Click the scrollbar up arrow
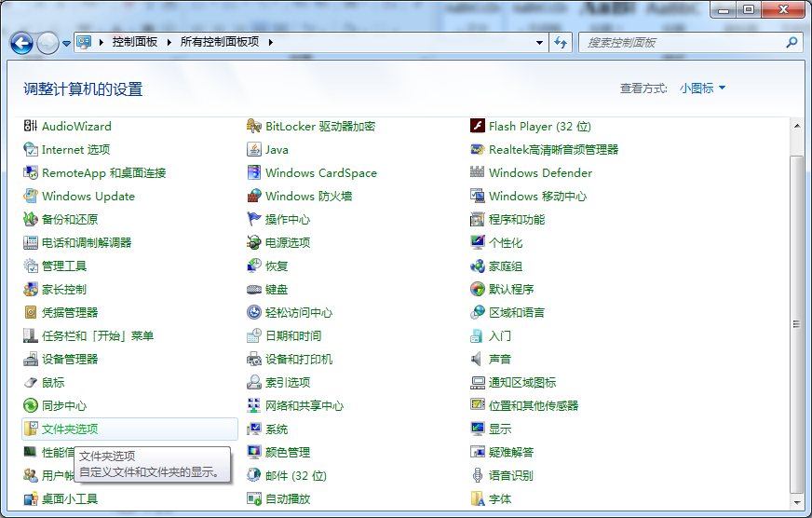The image size is (812, 518). tap(797, 126)
